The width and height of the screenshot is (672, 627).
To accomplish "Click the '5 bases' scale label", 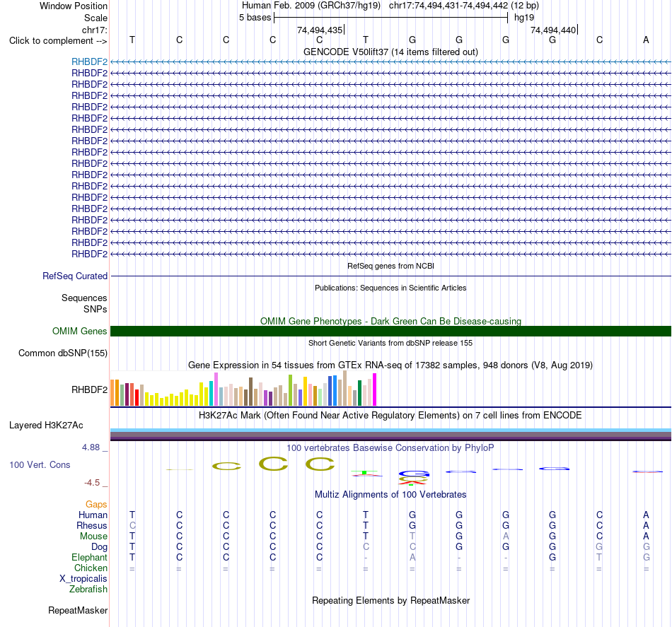I will tap(255, 18).
